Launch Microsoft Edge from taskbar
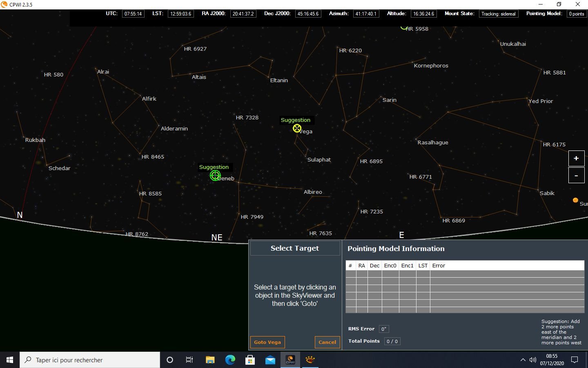Screen dimensions: 588x368 coord(230,360)
